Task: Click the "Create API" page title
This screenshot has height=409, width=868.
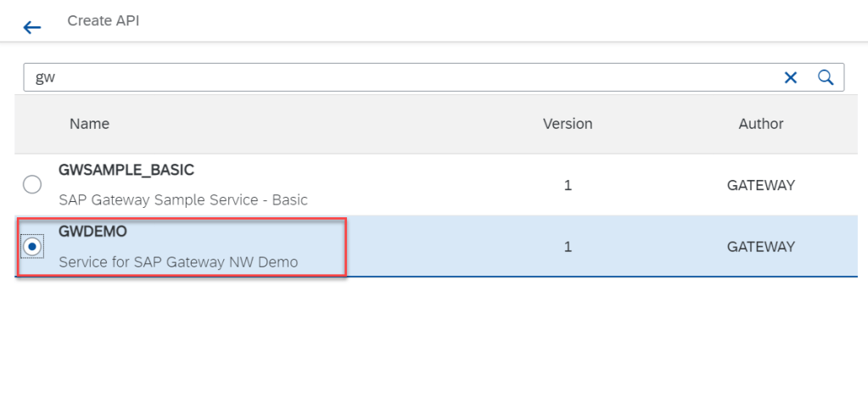Action: coord(104,21)
